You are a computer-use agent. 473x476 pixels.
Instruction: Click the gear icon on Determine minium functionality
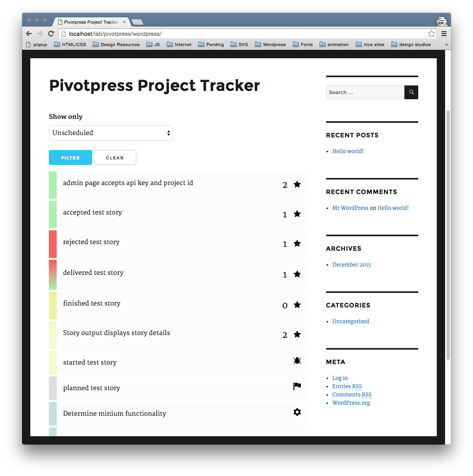297,412
